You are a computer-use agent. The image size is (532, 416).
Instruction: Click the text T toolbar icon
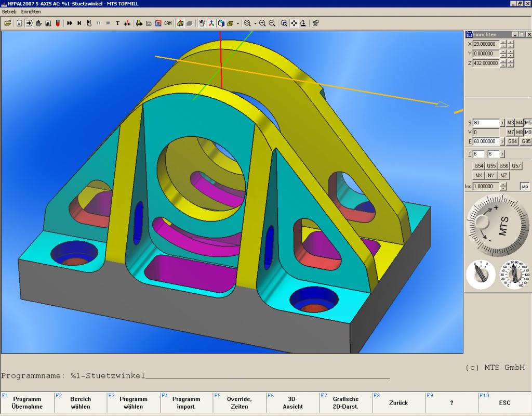point(117,23)
